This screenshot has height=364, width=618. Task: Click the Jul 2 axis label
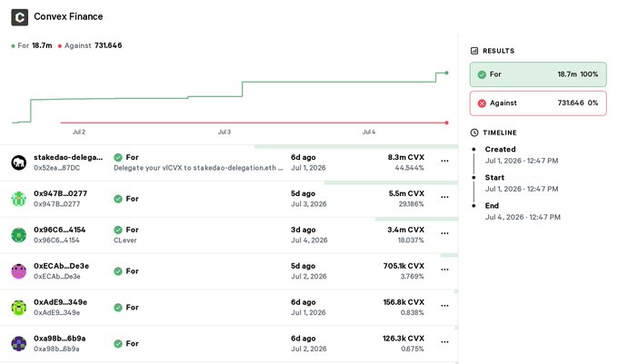coord(79,132)
